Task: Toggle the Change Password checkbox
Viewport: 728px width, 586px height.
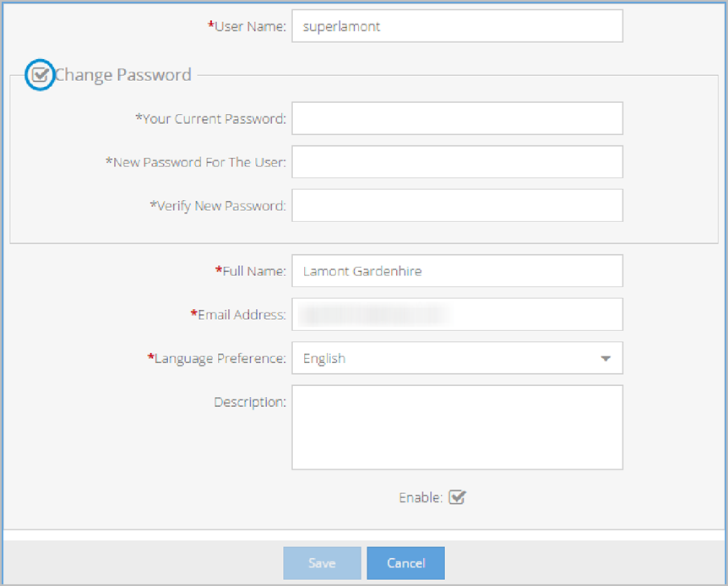Action: click(x=40, y=75)
